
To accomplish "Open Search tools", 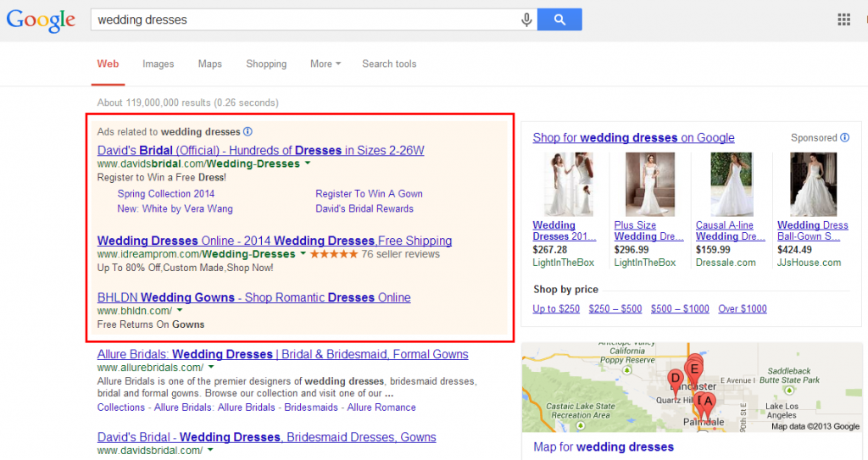I will (389, 64).
